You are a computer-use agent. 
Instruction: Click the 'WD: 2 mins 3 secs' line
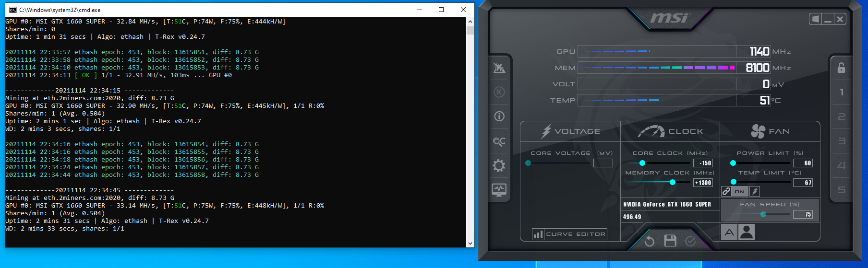[x=63, y=129]
